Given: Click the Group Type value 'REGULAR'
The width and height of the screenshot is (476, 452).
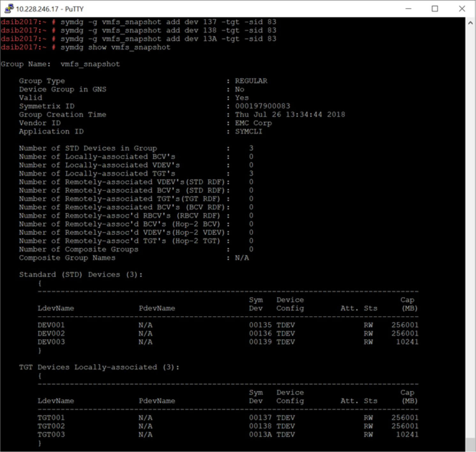Looking at the screenshot, I should coord(251,81).
